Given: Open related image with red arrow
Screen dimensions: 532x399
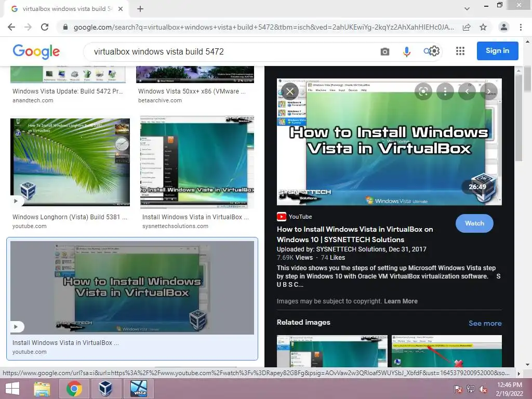Looking at the screenshot, I should 446,351.
